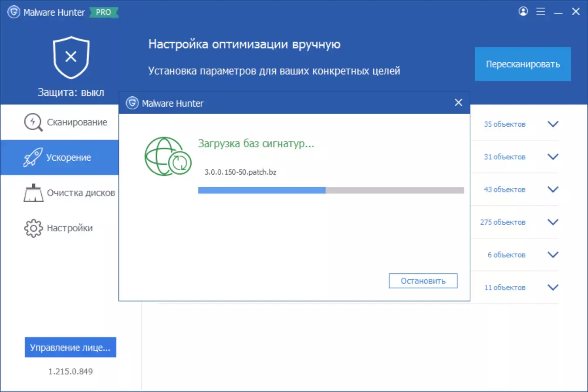Image resolution: width=588 pixels, height=392 pixels.
Task: Click the Загрузка баз сигнатур... heading
Action: tap(256, 143)
